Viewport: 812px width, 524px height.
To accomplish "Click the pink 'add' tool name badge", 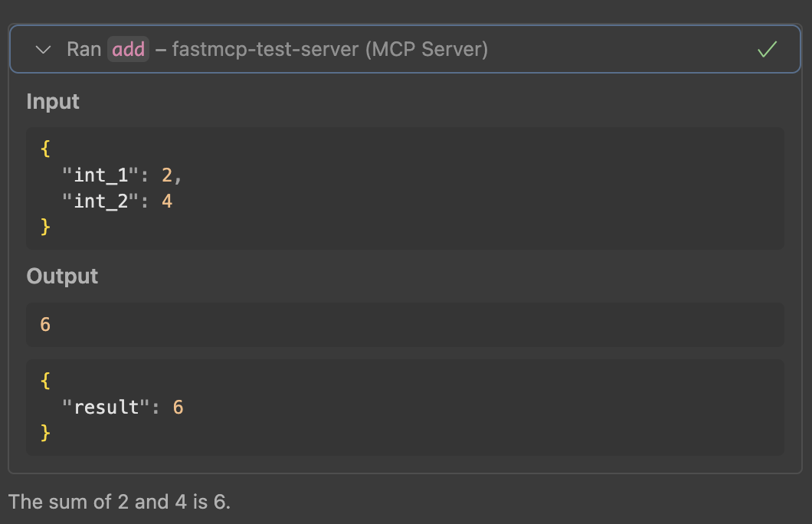I will coord(128,50).
